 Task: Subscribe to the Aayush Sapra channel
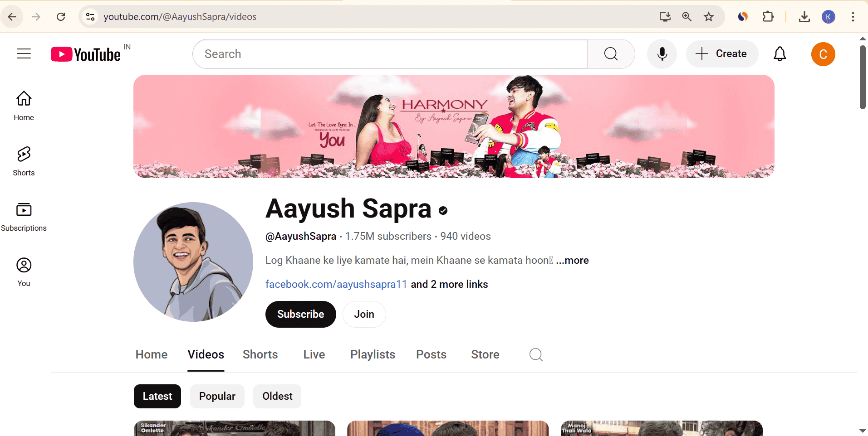click(x=300, y=314)
